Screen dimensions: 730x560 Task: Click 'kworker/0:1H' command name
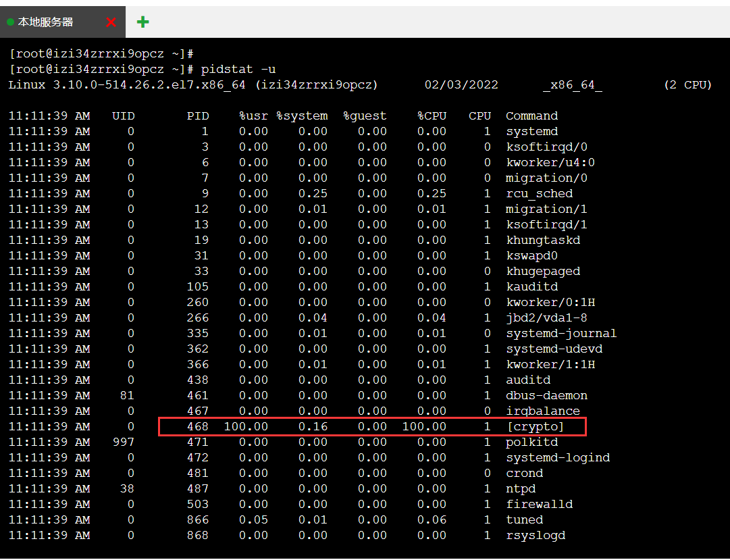pos(551,303)
